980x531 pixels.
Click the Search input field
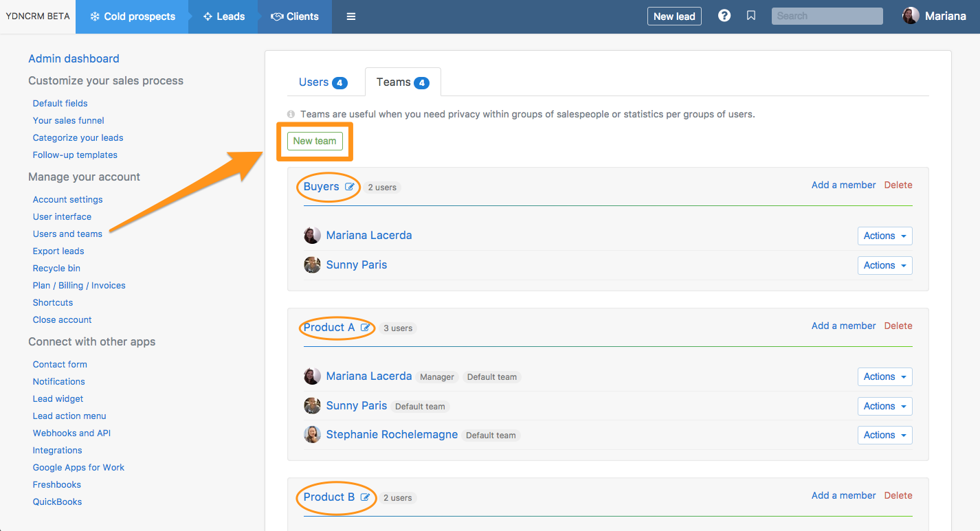pos(827,16)
